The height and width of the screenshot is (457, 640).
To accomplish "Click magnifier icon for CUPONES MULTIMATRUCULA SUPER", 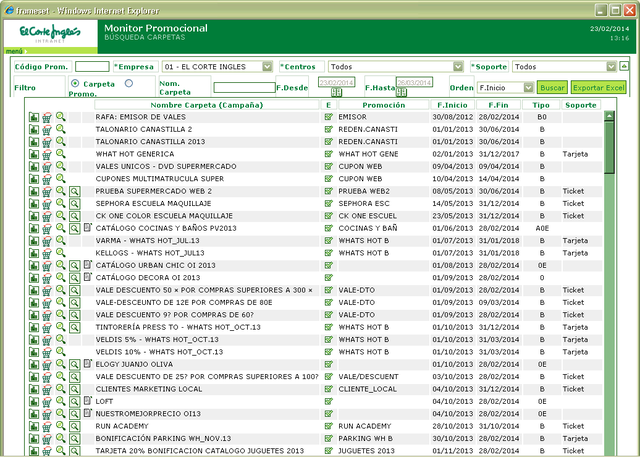I will (61, 179).
